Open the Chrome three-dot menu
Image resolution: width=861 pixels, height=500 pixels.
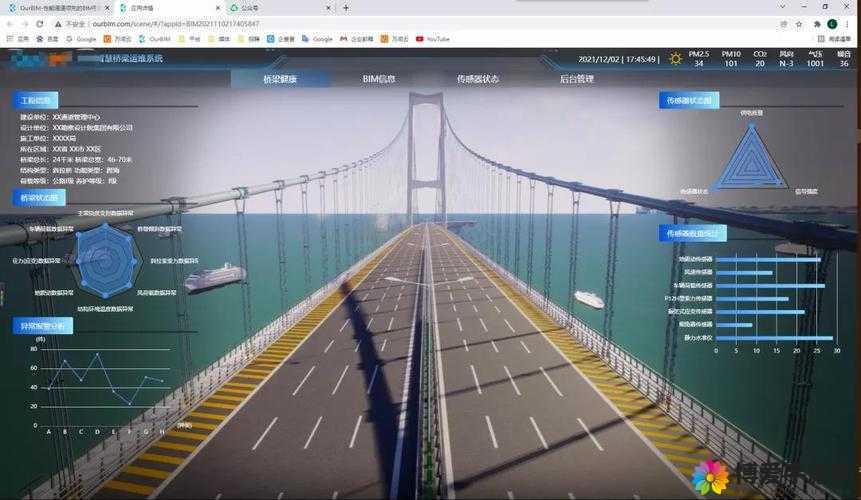pos(848,24)
